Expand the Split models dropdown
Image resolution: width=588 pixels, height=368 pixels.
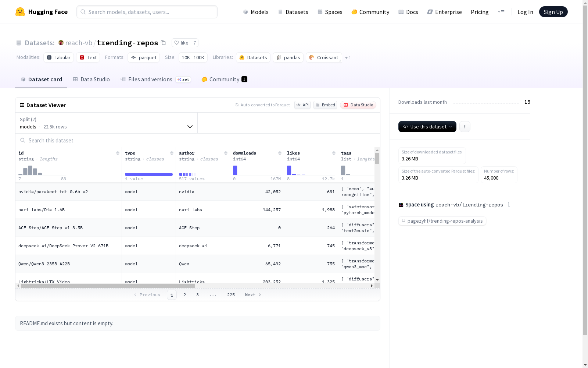107,123
